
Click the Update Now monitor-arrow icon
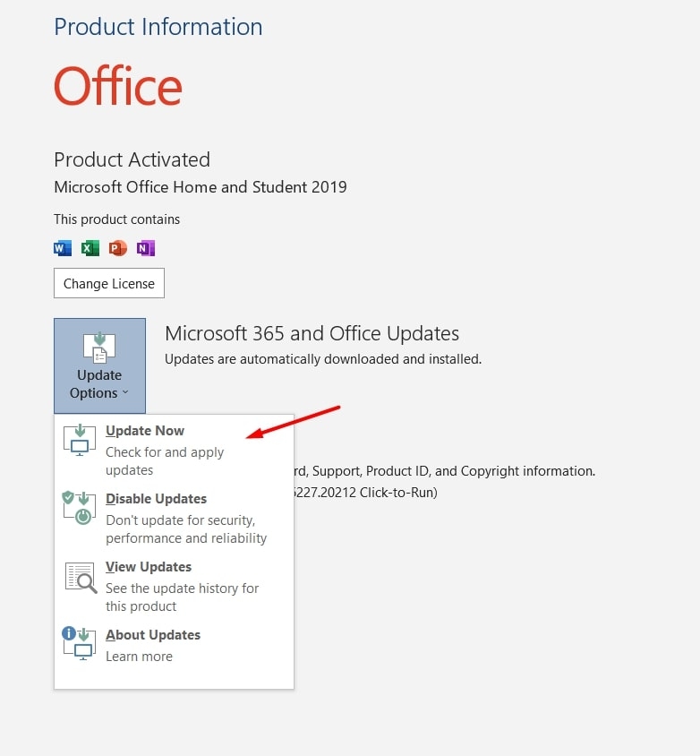tap(80, 440)
